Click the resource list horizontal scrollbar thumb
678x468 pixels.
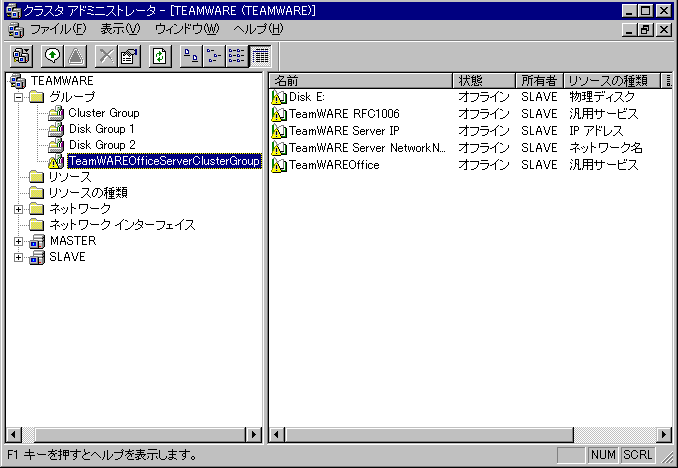point(429,435)
